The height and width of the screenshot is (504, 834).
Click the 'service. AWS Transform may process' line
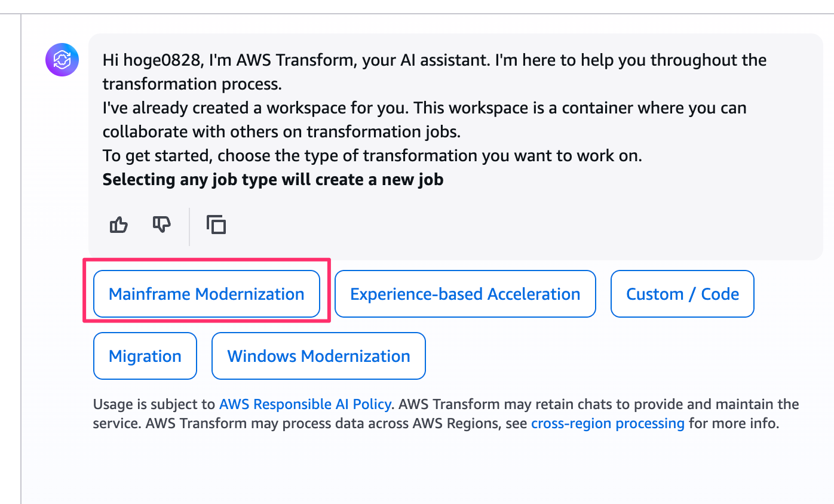311,424
